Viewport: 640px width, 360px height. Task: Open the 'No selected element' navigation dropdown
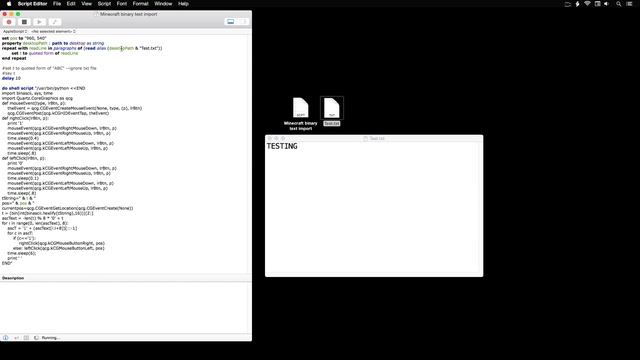(53, 31)
